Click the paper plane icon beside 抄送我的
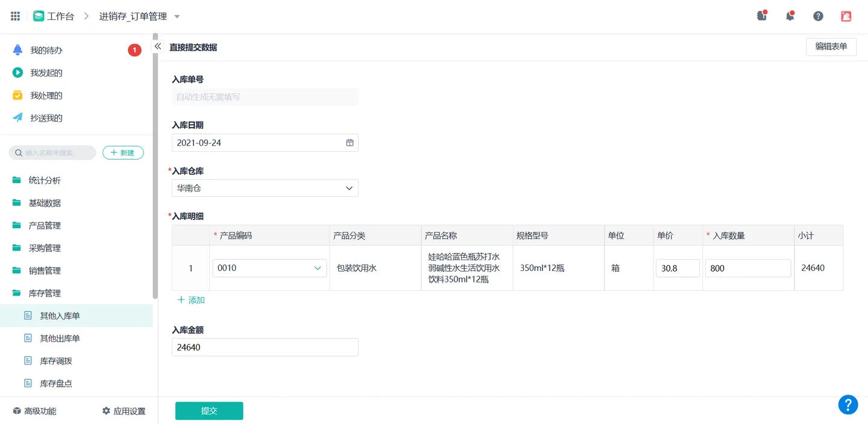Viewport: 868px width, 424px height. pos(17,118)
